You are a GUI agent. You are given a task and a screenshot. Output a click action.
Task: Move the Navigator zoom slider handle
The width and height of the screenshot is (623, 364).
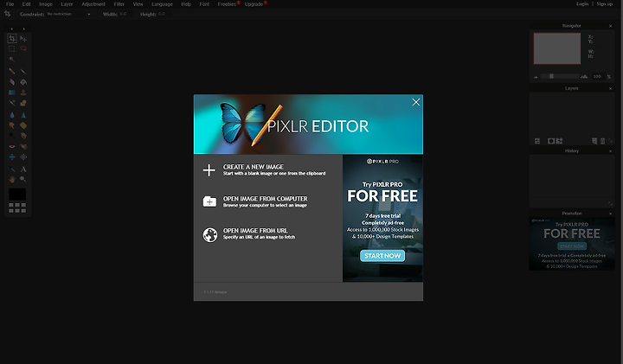[x=551, y=76]
